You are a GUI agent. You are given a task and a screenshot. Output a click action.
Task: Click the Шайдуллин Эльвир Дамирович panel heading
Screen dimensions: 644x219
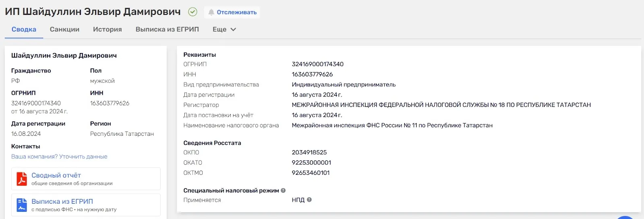pyautogui.click(x=64, y=55)
